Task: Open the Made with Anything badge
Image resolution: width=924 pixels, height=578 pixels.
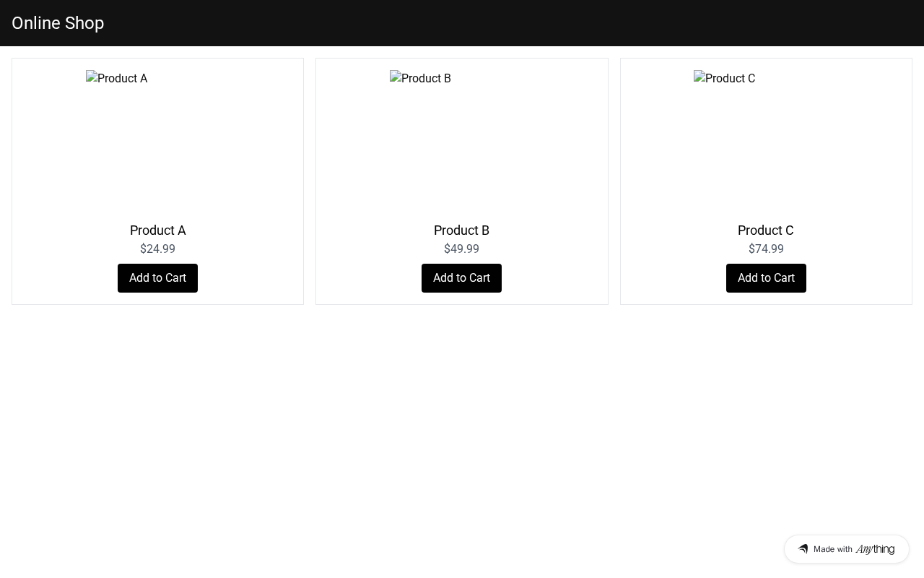Action: tap(846, 549)
